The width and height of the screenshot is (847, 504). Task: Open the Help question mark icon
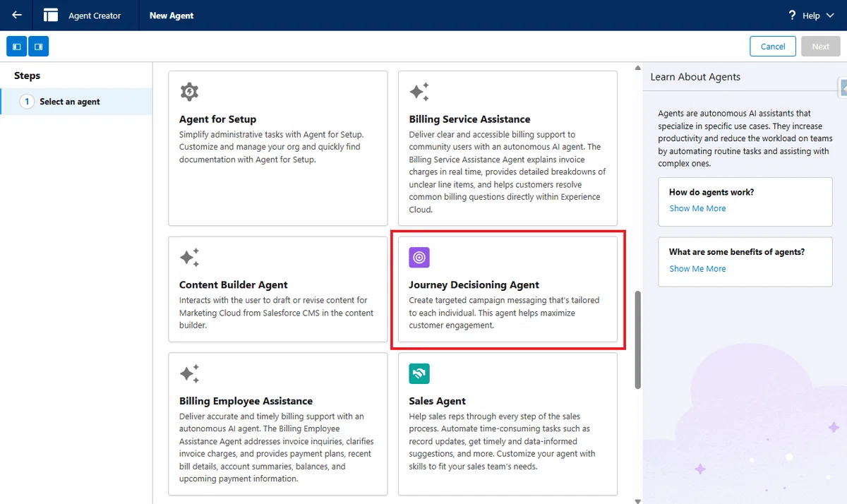pos(792,16)
